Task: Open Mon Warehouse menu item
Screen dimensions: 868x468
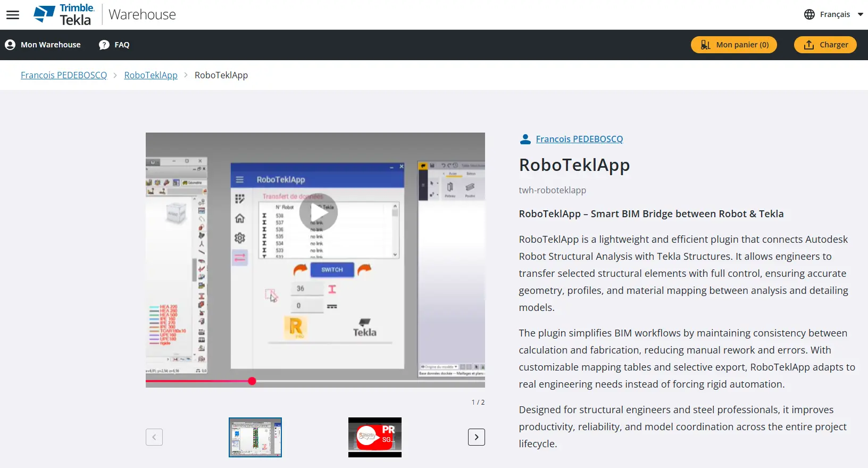Action: click(51, 45)
